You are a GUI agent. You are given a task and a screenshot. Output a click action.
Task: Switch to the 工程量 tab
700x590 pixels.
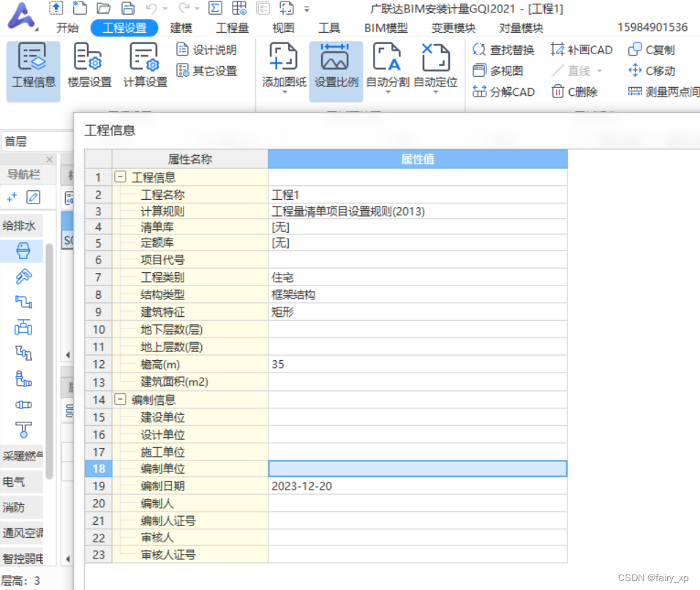coord(232,28)
